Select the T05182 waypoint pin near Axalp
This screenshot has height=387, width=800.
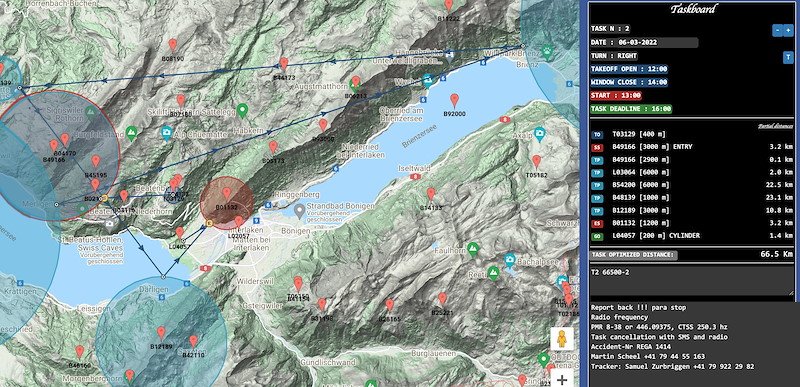(x=536, y=162)
